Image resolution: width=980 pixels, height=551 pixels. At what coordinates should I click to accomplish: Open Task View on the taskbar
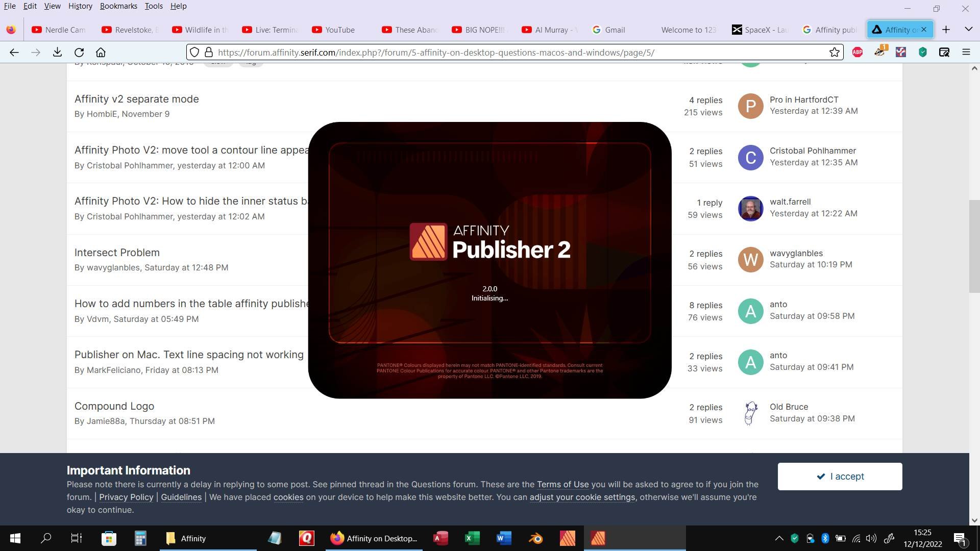click(77, 538)
